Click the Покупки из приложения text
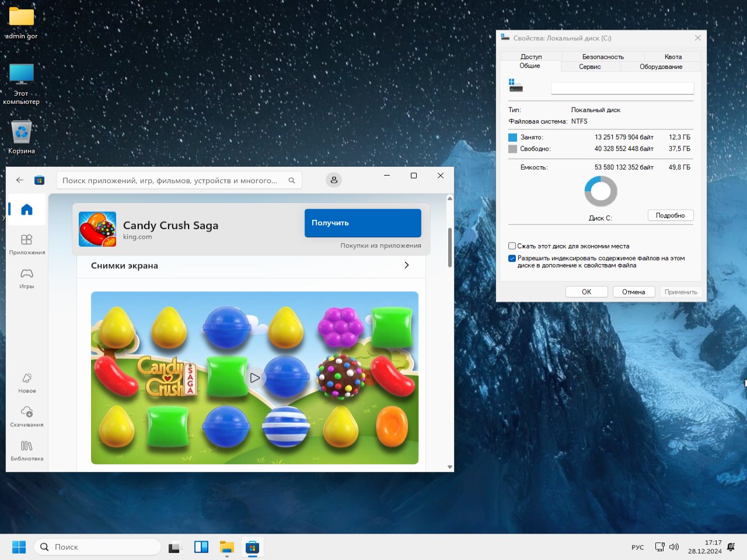 pos(381,246)
